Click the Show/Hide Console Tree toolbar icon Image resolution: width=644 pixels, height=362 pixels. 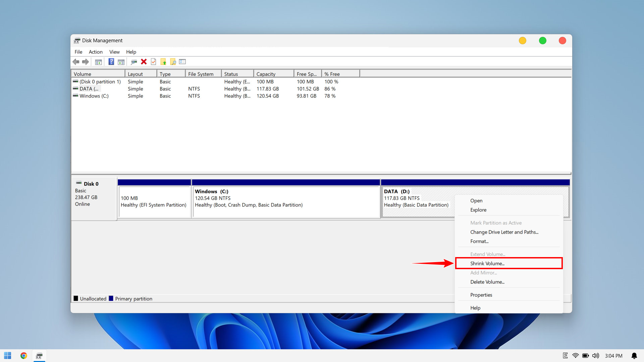click(x=98, y=62)
